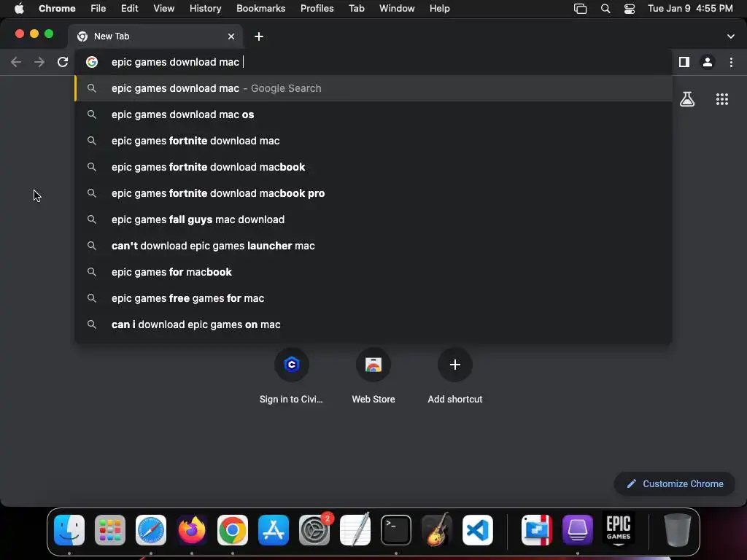747x560 pixels.
Task: Open the Chrome side panel icon
Action: tap(684, 62)
